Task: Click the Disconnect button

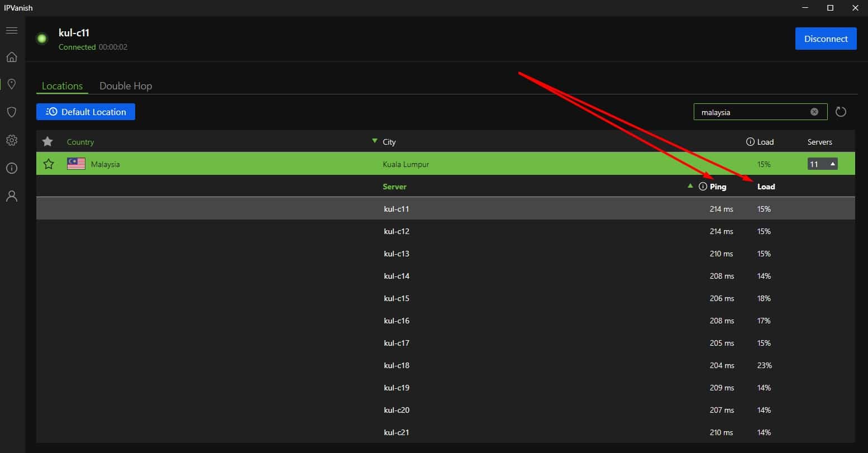Action: click(826, 39)
